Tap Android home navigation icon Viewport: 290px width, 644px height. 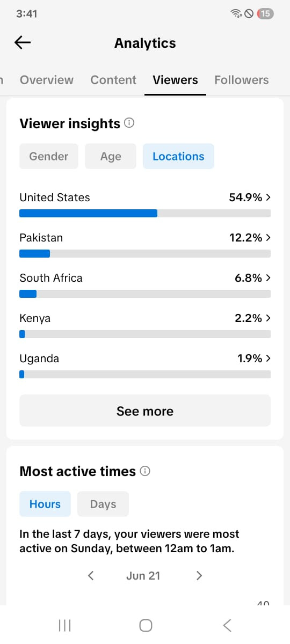click(x=146, y=625)
